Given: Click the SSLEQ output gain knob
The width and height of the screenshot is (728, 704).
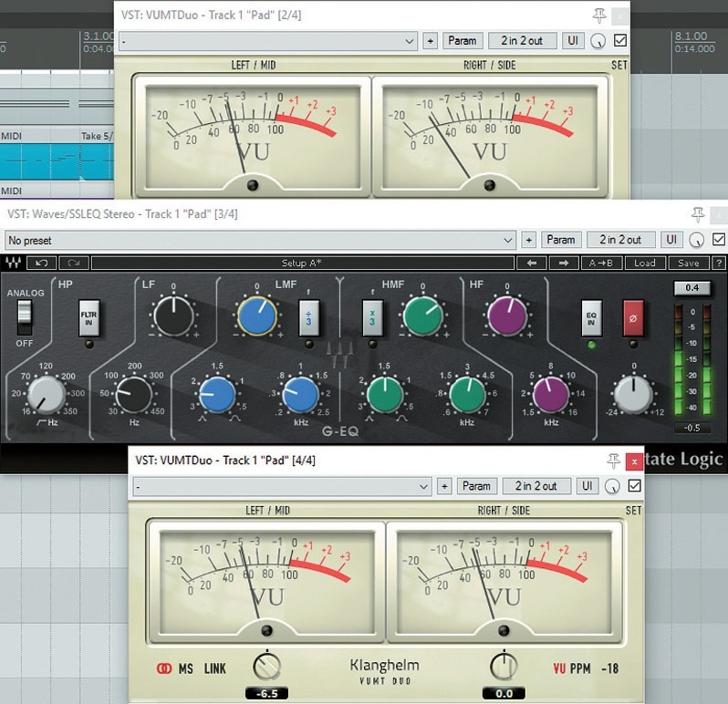Looking at the screenshot, I should (633, 395).
